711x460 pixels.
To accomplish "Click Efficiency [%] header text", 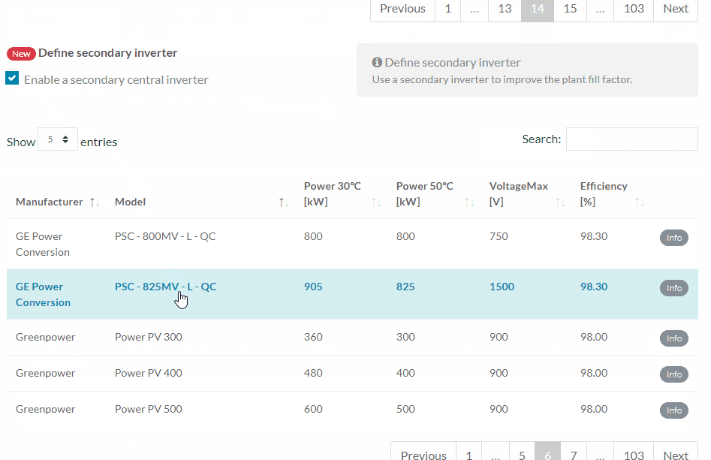I will [x=604, y=194].
